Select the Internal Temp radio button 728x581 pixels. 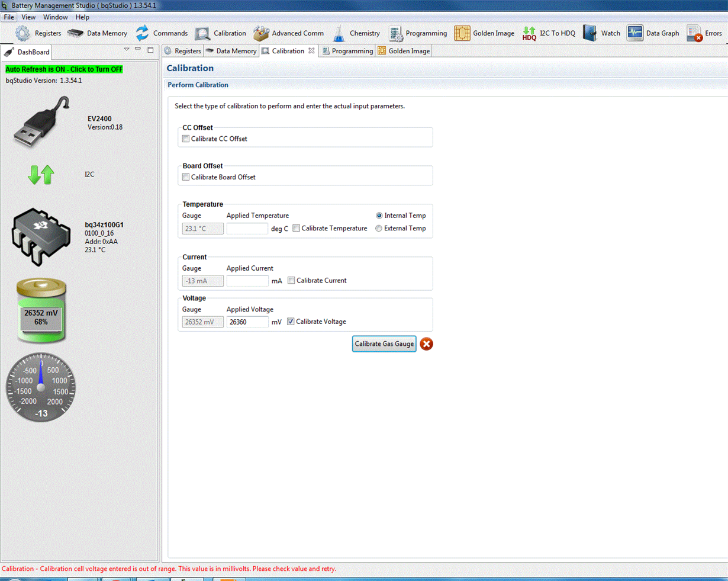(x=379, y=216)
